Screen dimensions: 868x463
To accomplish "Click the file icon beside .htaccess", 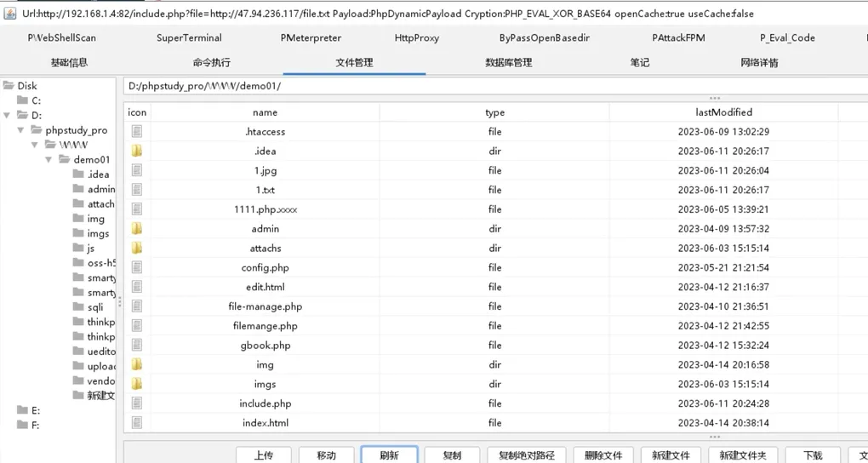I will 136,132.
